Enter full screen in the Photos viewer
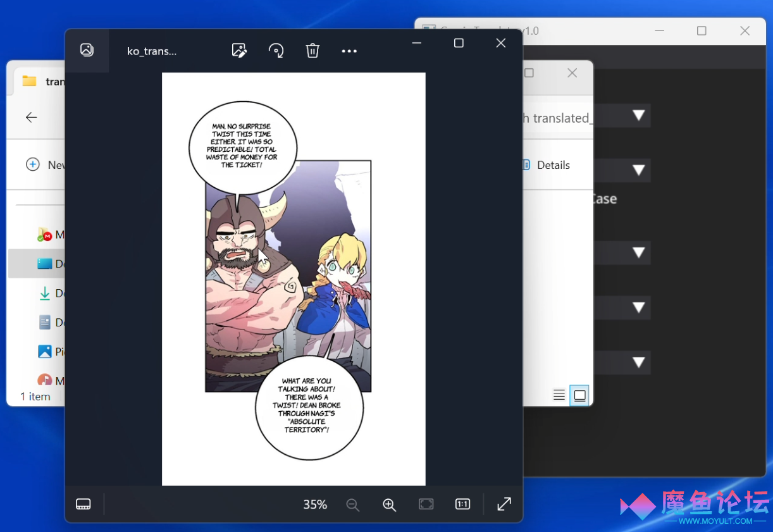The width and height of the screenshot is (773, 532). click(504, 504)
